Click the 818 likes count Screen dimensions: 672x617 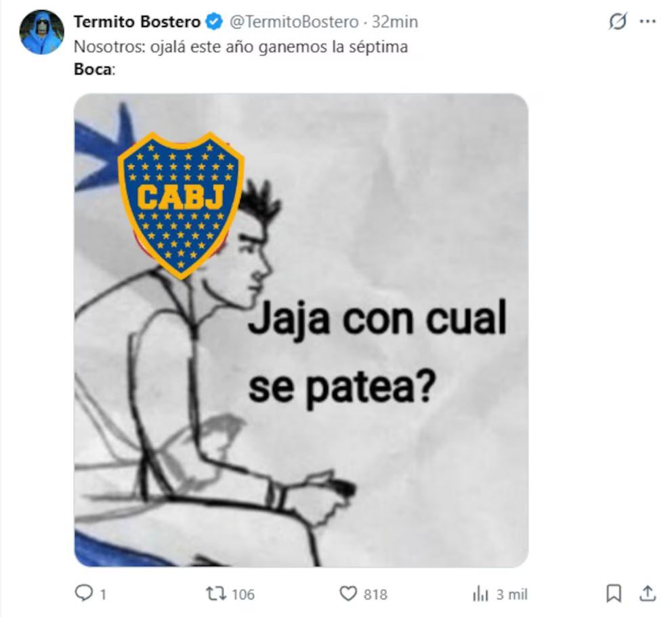pyautogui.click(x=375, y=594)
